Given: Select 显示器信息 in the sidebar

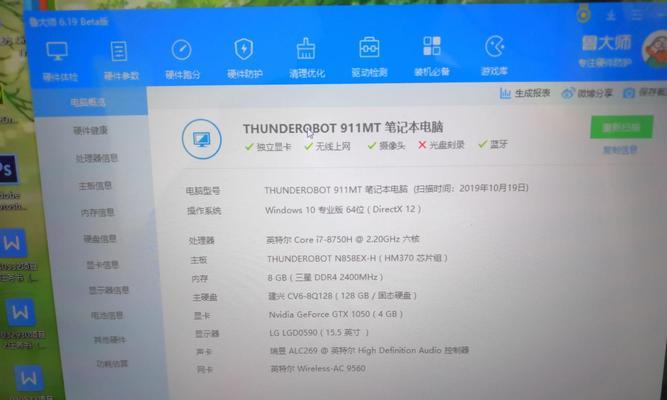Looking at the screenshot, I should [x=109, y=290].
